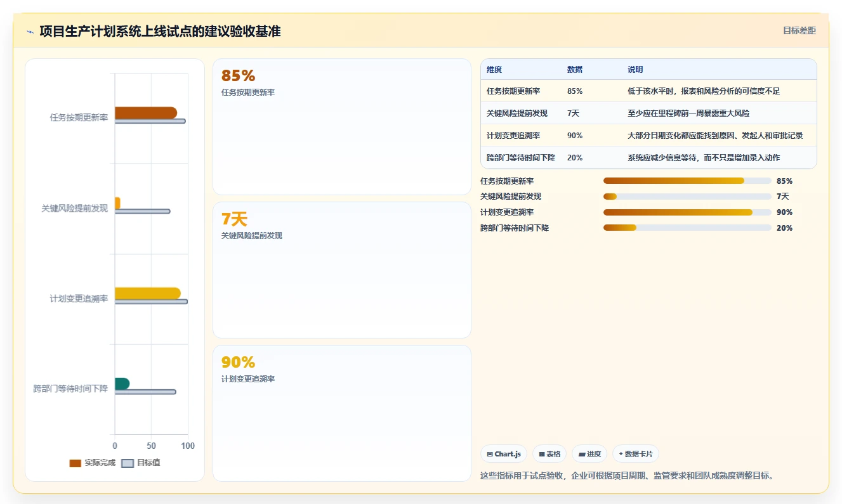The image size is (842, 504).
Task: Click the lightning icon beside the page title
Action: [30, 32]
